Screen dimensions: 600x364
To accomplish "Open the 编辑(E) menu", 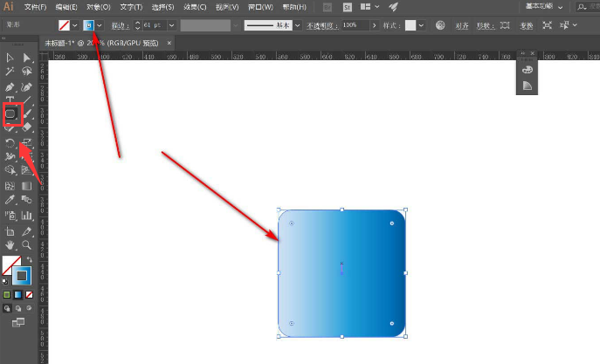I will pos(66,7).
